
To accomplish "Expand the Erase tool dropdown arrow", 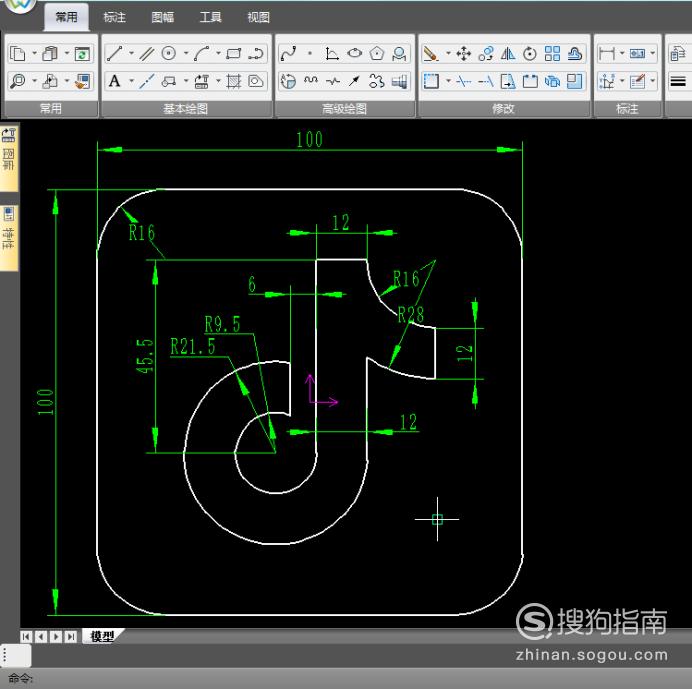I will point(448,53).
